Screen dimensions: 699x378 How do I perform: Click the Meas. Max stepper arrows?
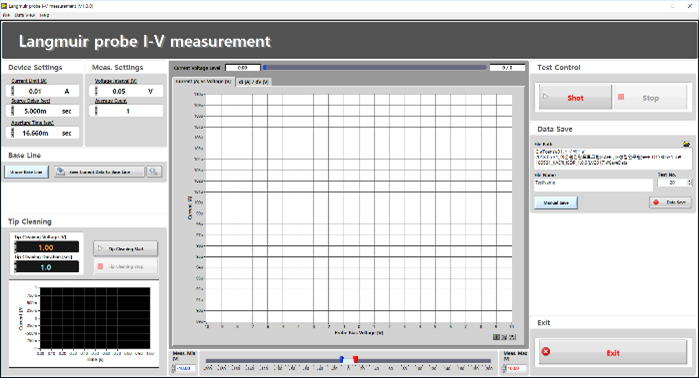504,369
